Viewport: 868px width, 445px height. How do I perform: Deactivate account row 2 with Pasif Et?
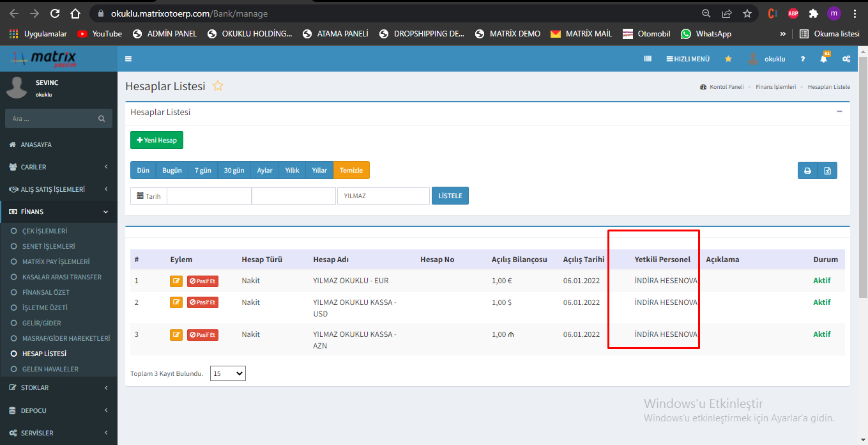pos(202,302)
